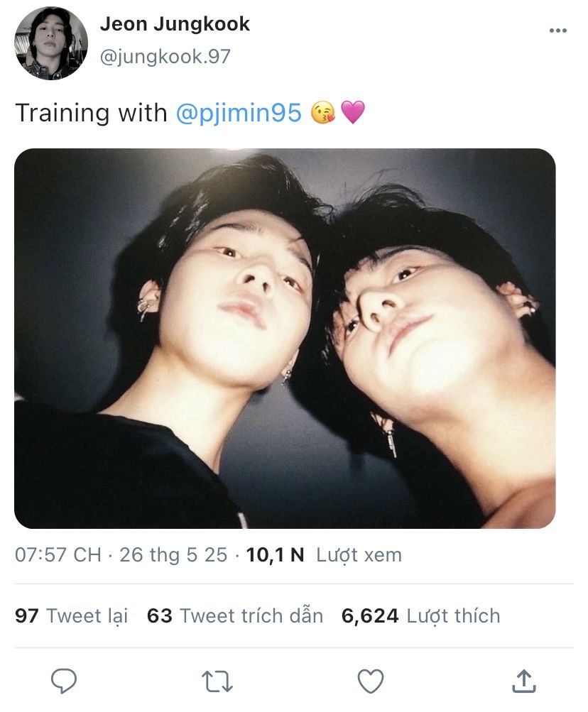This screenshot has height=712, width=588.
Task: Open Jeon Jungkook's profile avatar
Action: pyautogui.click(x=51, y=43)
